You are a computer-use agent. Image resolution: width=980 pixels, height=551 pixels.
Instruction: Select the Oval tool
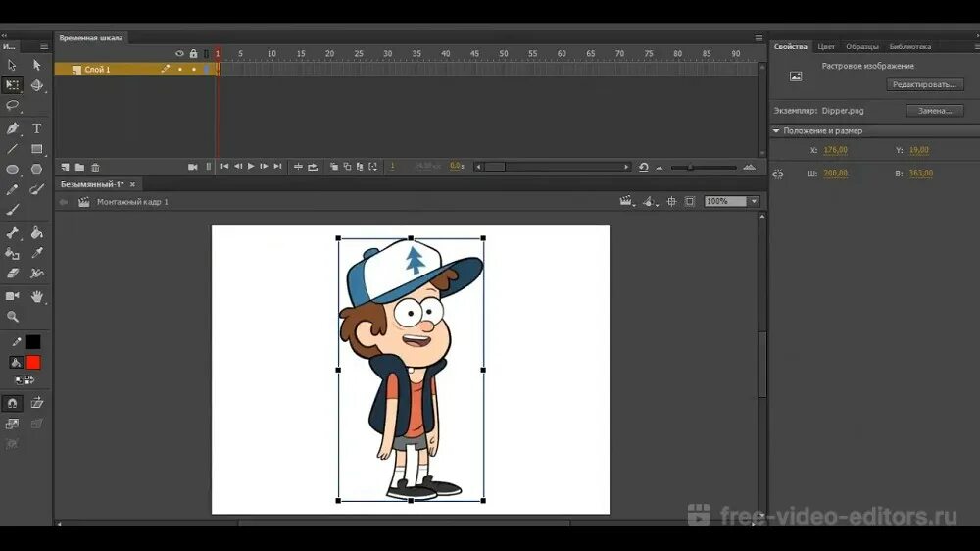pos(12,169)
